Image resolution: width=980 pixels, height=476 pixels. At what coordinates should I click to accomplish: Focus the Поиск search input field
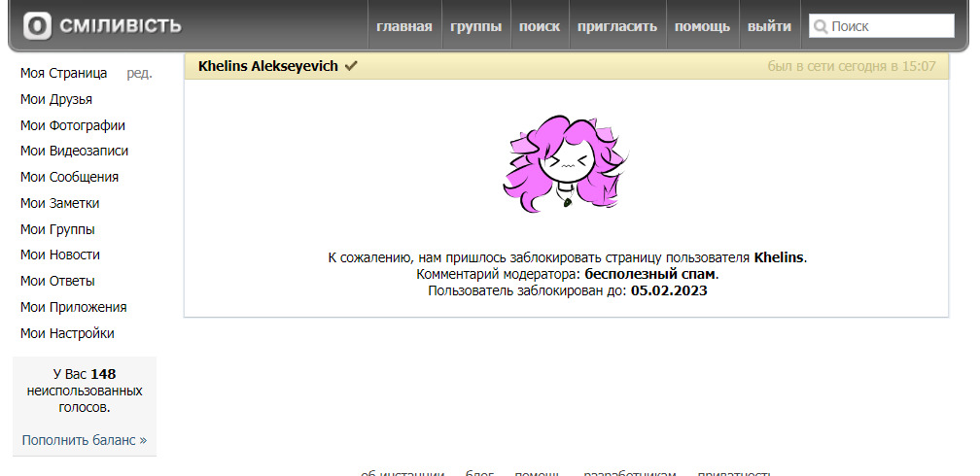point(881,26)
